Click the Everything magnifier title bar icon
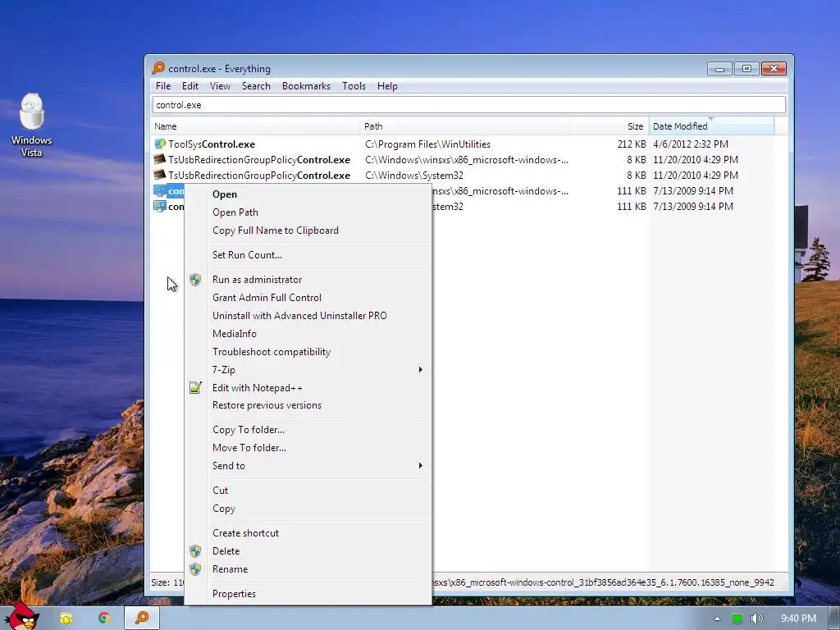This screenshot has height=630, width=840. pyautogui.click(x=158, y=68)
